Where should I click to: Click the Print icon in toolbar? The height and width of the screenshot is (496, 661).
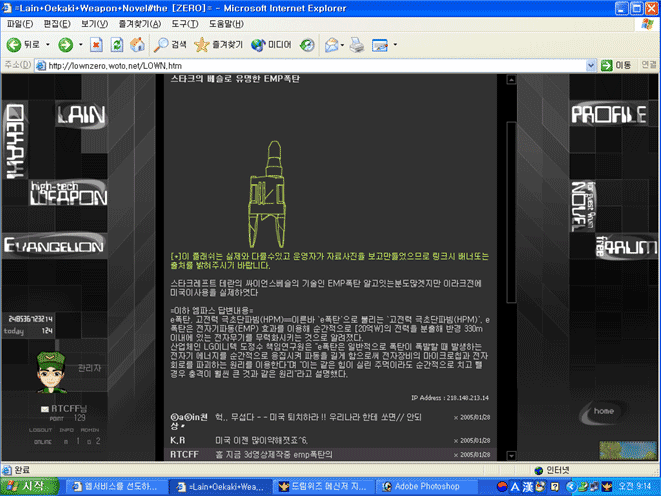coord(357,45)
